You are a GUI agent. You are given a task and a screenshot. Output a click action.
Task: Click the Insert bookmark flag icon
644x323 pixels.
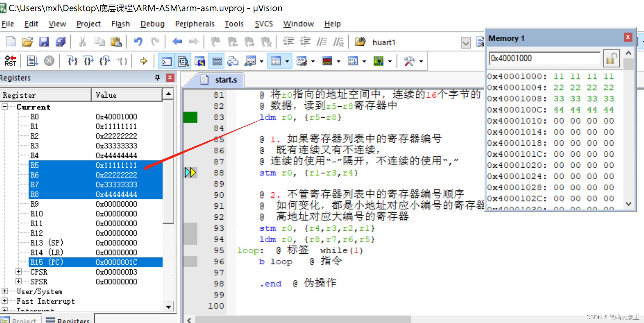pyautogui.click(x=216, y=42)
